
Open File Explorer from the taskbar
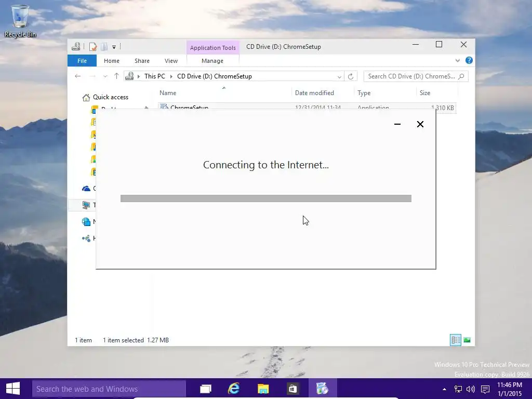pos(263,389)
